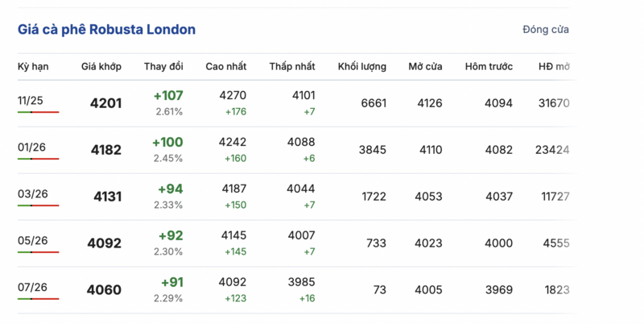Click the price range bar under 03/26
Viewport: 644px width, 324px height.
(x=38, y=206)
